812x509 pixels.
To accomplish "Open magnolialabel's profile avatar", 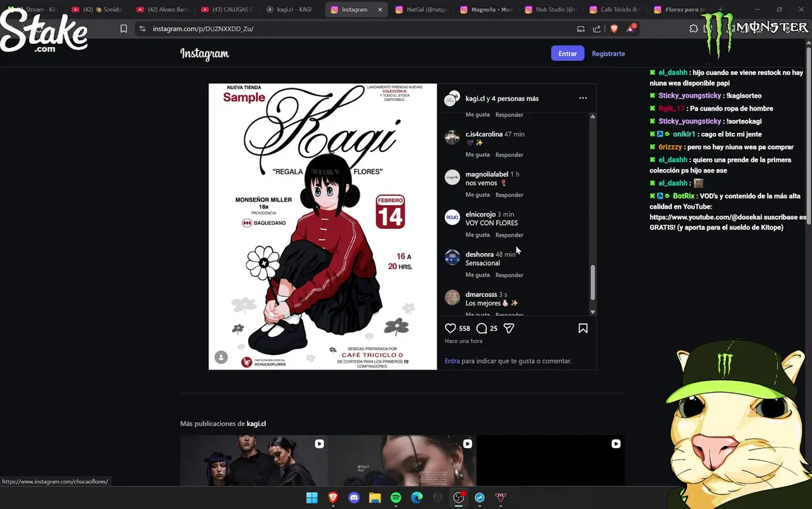I will coord(452,177).
